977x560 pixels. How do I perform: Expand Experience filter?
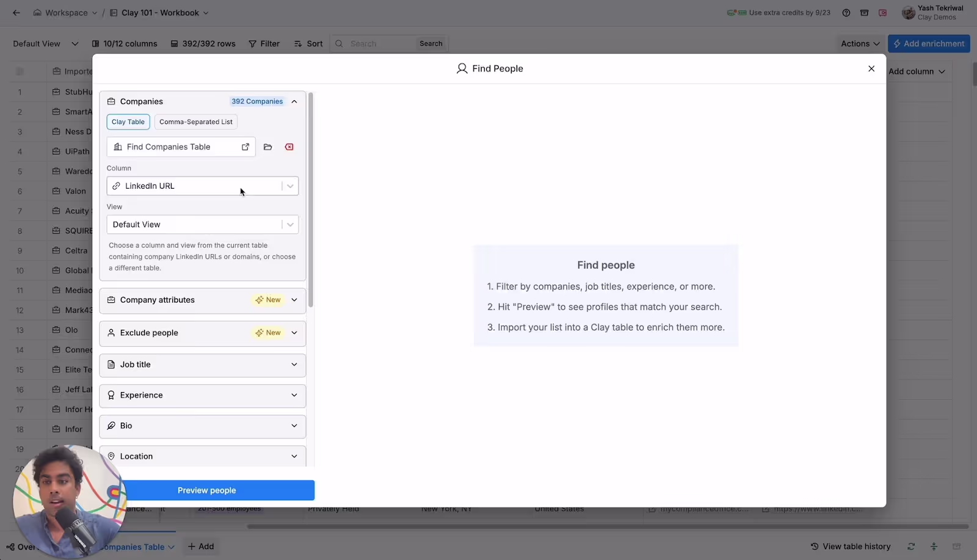pos(203,396)
